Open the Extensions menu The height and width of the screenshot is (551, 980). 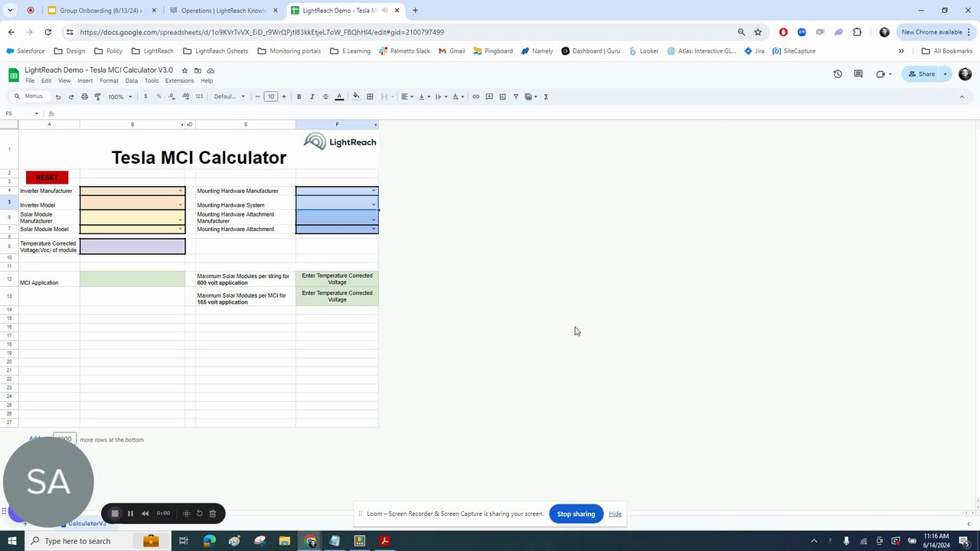(x=179, y=80)
